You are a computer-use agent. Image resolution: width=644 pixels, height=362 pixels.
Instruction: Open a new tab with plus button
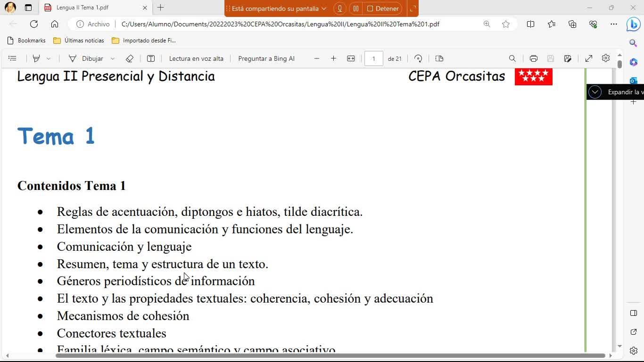[160, 8]
